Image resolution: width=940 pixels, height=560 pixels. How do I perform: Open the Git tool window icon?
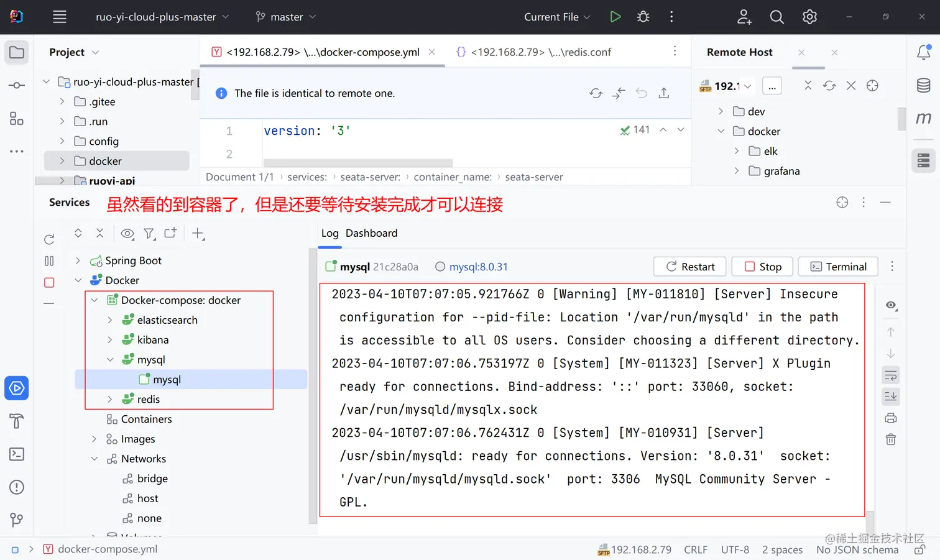click(x=17, y=520)
